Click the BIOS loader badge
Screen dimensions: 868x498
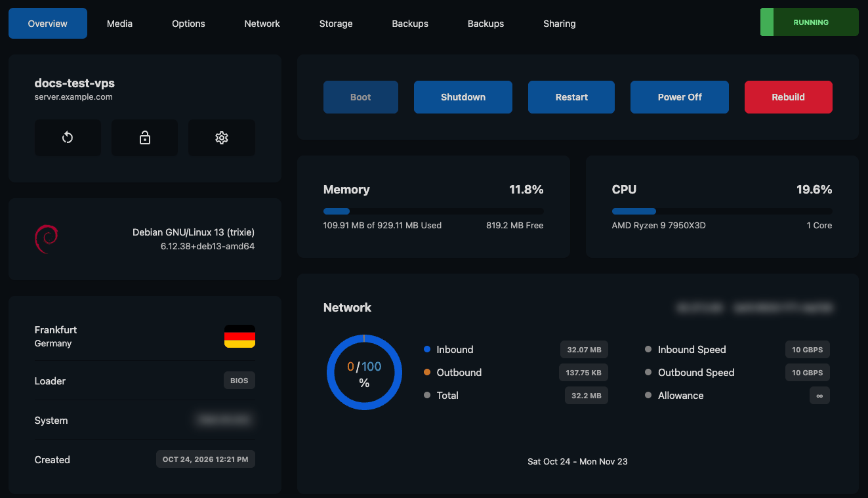tap(239, 381)
